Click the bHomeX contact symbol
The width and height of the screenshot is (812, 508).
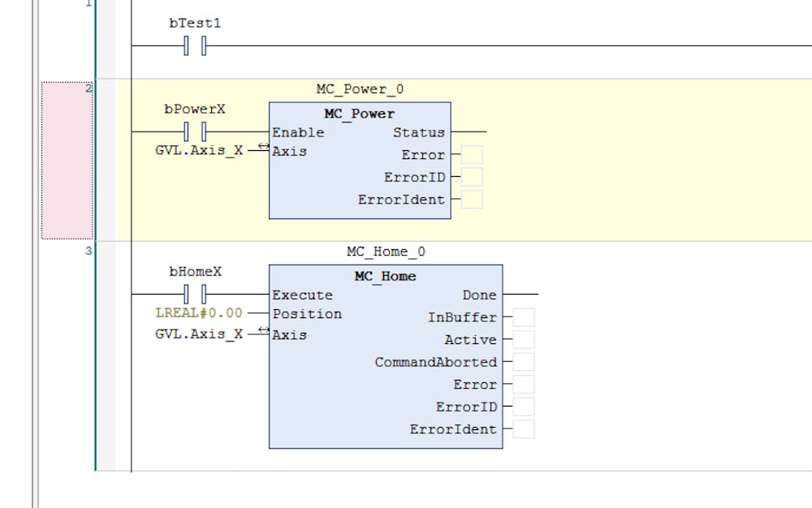pos(196,295)
